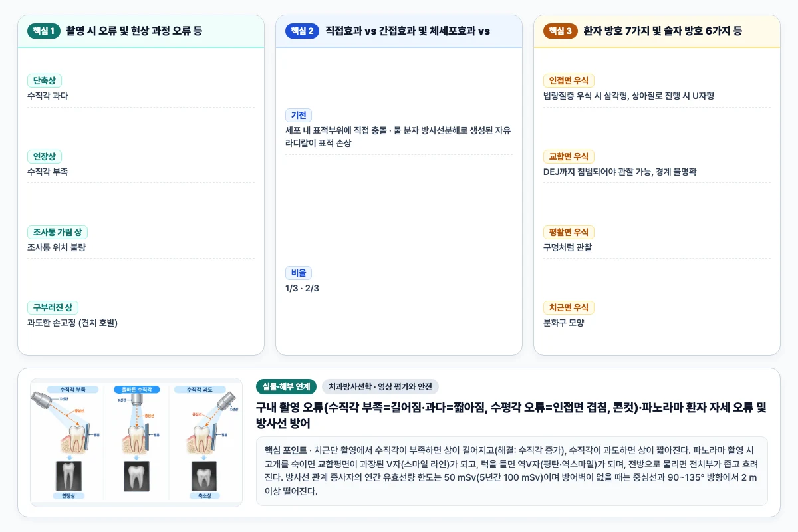Select the text 분화구 모양
This screenshot has height=532, width=798.
point(564,323)
